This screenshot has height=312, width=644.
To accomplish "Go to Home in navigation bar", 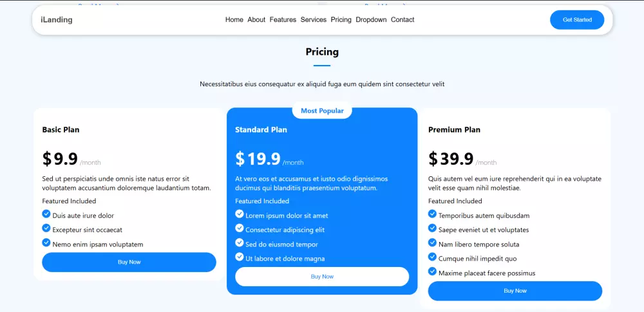I will 234,20.
